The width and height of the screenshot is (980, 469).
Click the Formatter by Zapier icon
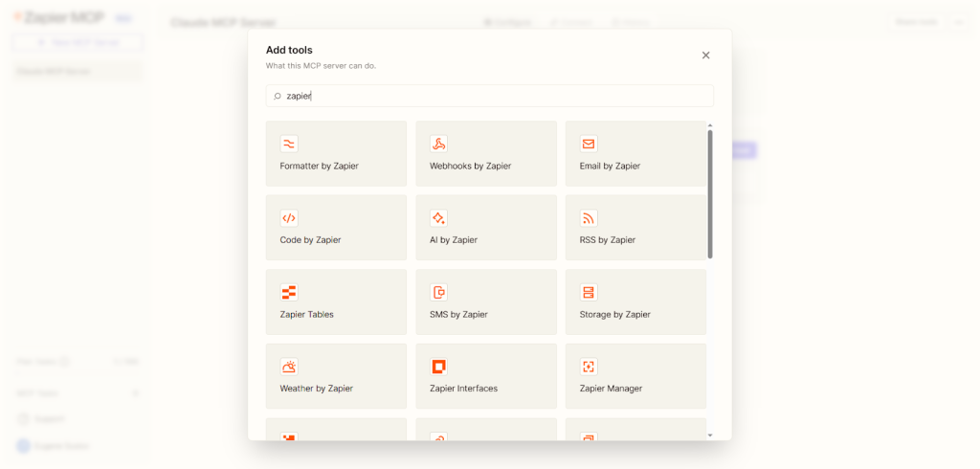pos(289,144)
